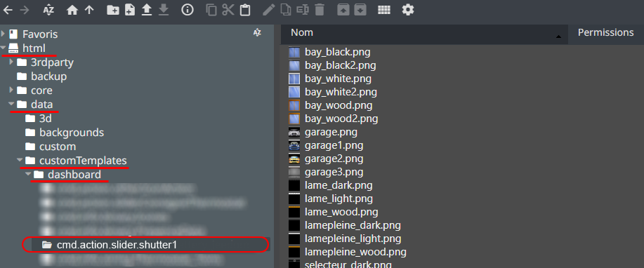
Task: Expand the core folder arrow
Action: coord(11,90)
